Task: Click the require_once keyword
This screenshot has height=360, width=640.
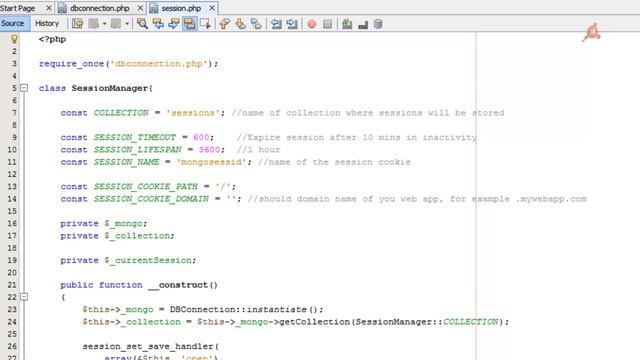Action: 71,64
